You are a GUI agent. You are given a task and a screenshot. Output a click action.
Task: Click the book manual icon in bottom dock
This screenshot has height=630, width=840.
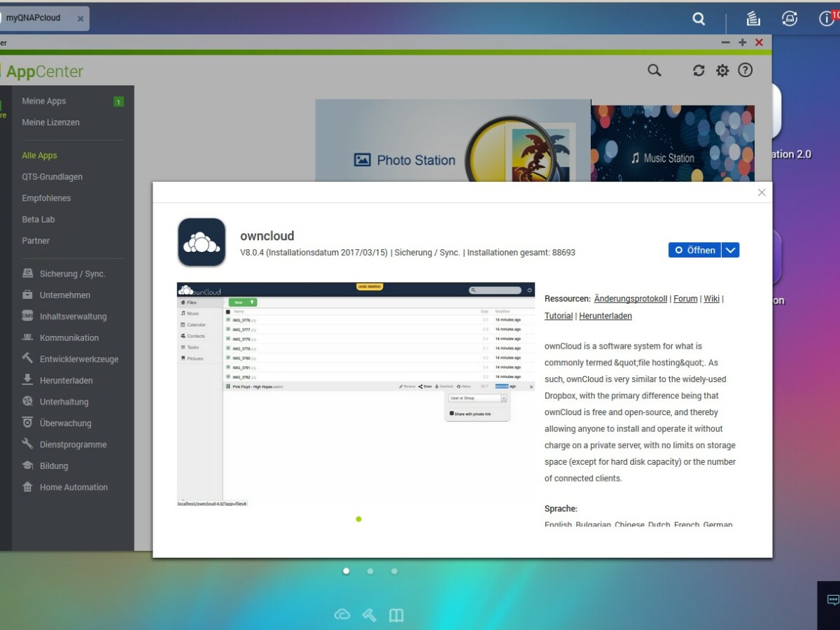(x=396, y=615)
